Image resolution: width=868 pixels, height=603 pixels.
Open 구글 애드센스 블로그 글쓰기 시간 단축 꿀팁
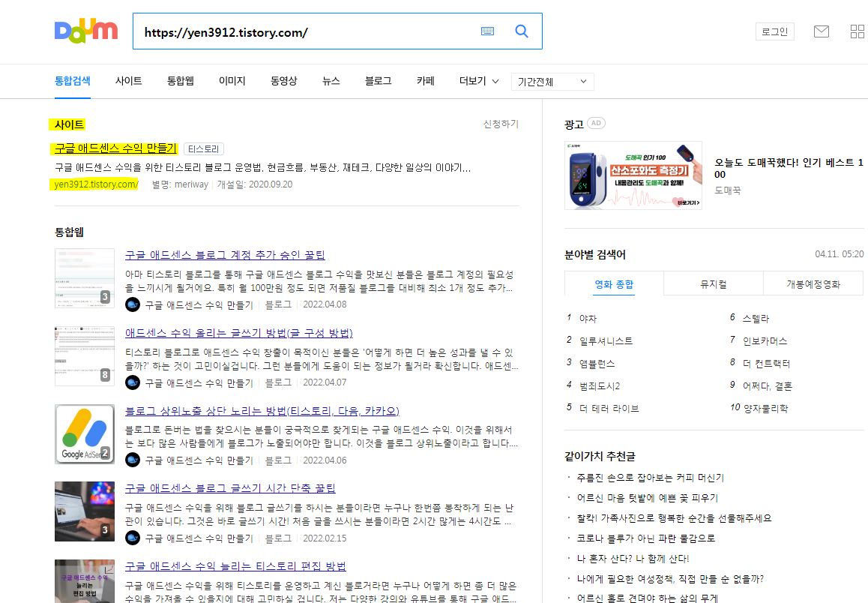point(230,488)
